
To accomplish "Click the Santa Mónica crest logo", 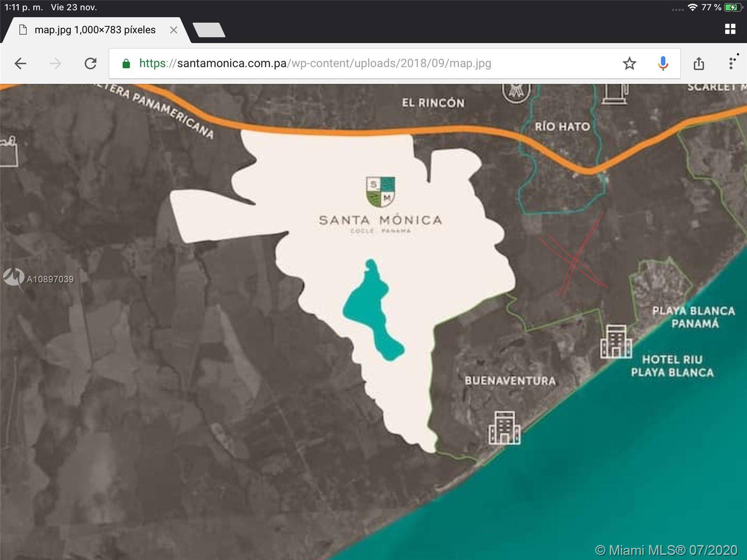I will pyautogui.click(x=381, y=192).
